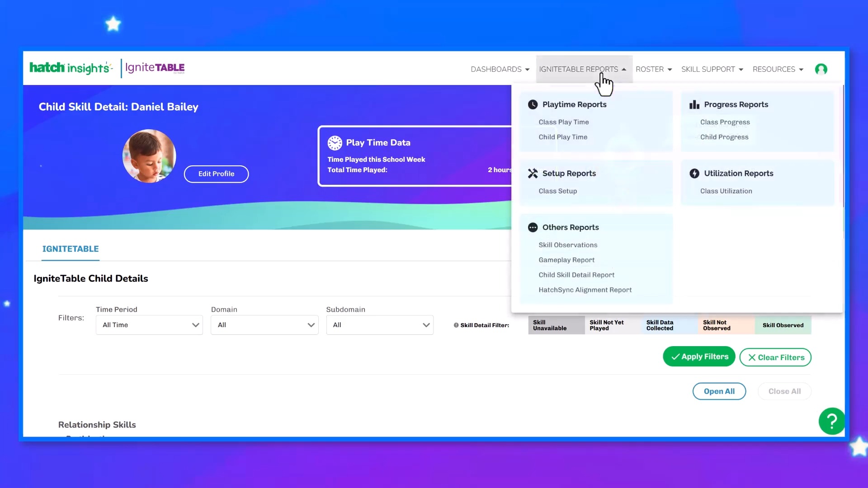868x488 pixels.
Task: Click the Setup Reports tools icon
Action: point(533,174)
